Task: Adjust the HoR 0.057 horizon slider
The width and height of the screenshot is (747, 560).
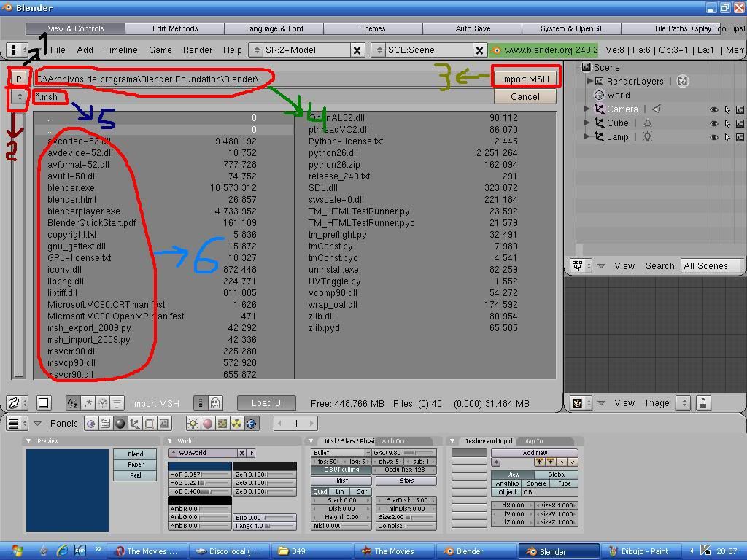Action: click(200, 475)
